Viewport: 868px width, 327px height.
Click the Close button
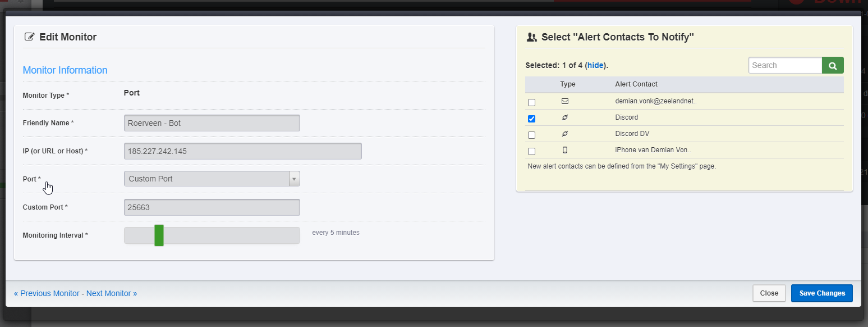769,293
